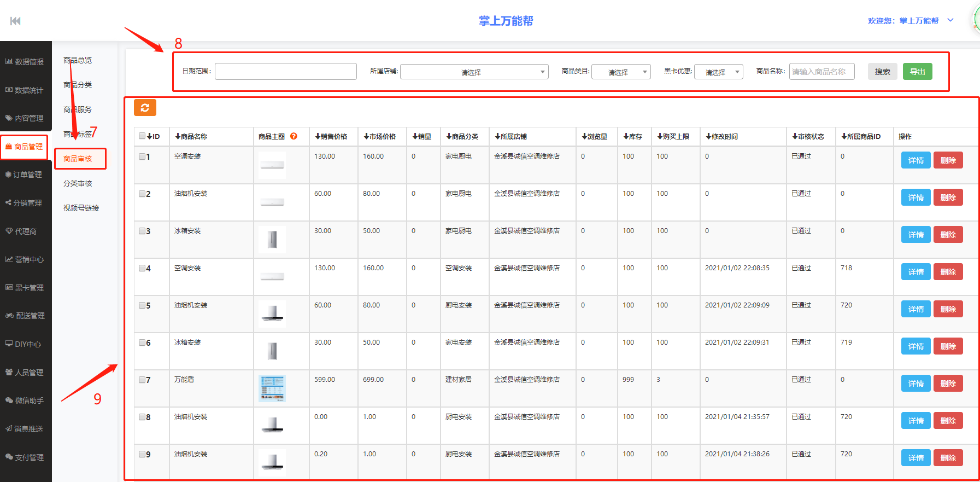Open the 商品类目 dropdown
This screenshot has height=482, width=980.
pos(621,72)
